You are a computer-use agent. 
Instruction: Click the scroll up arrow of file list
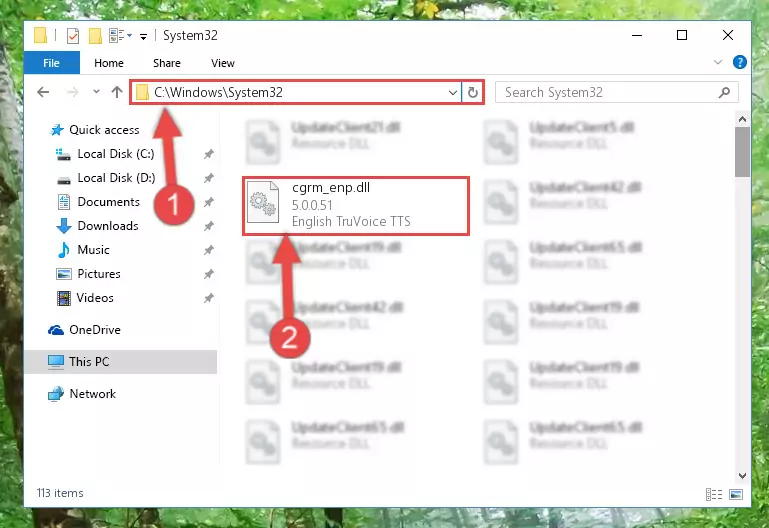point(743,119)
